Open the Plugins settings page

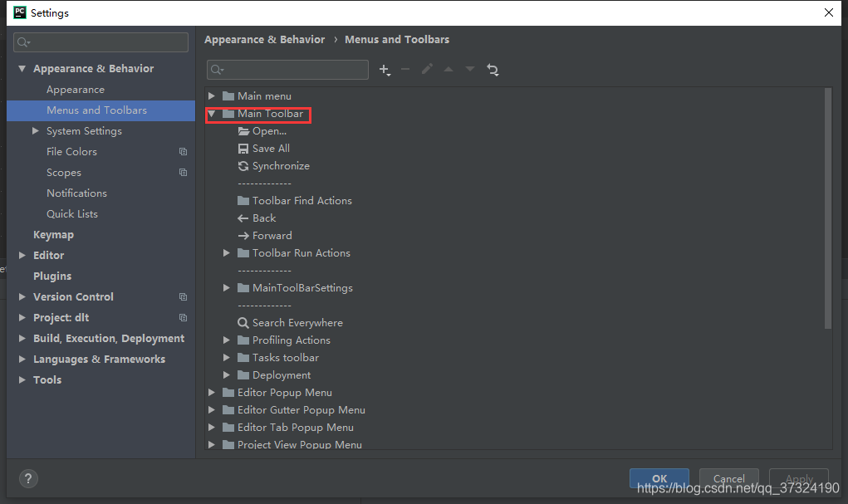tap(52, 276)
